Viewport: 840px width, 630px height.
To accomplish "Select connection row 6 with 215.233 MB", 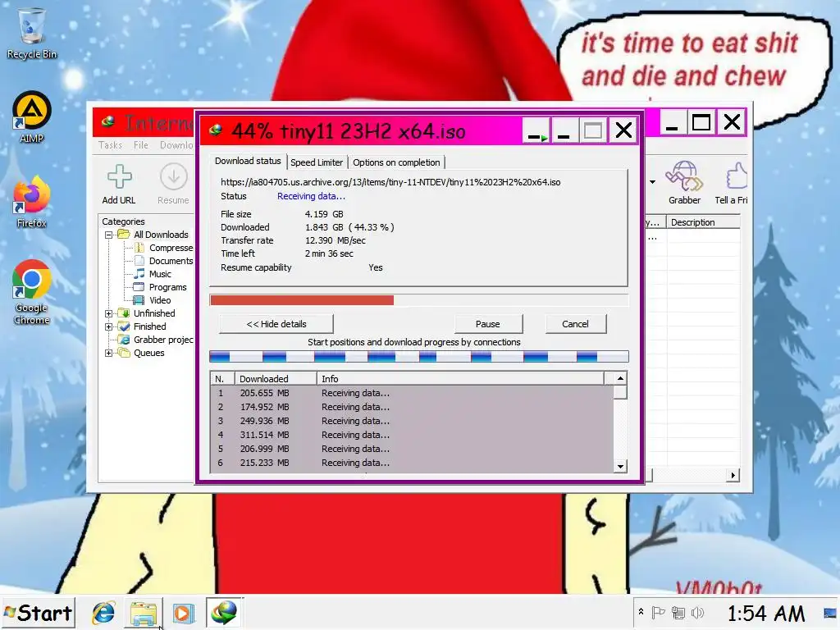I will (x=412, y=463).
